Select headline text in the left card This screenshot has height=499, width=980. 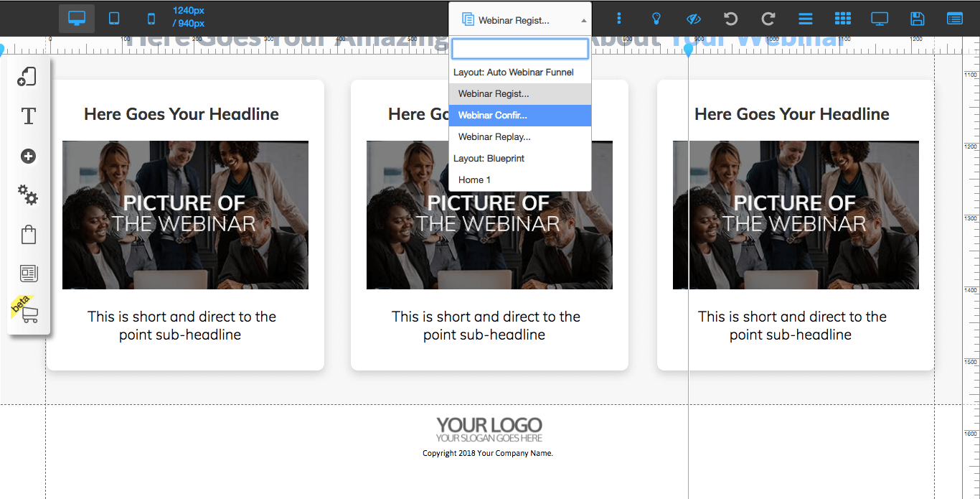pos(182,114)
